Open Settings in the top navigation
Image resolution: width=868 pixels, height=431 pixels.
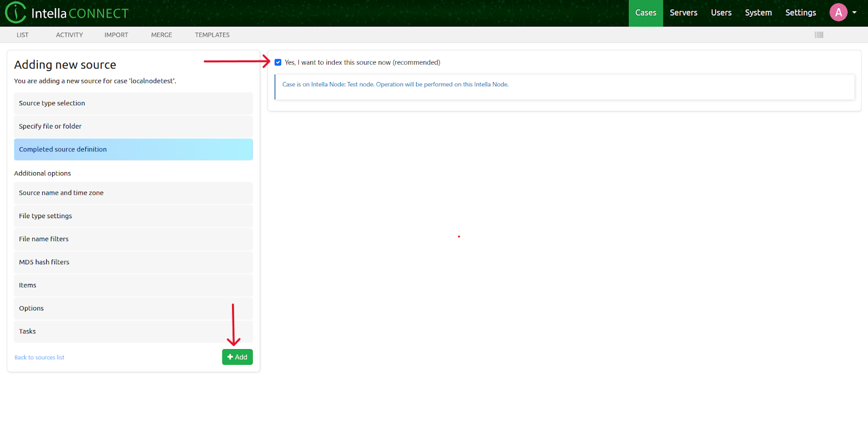[800, 12]
